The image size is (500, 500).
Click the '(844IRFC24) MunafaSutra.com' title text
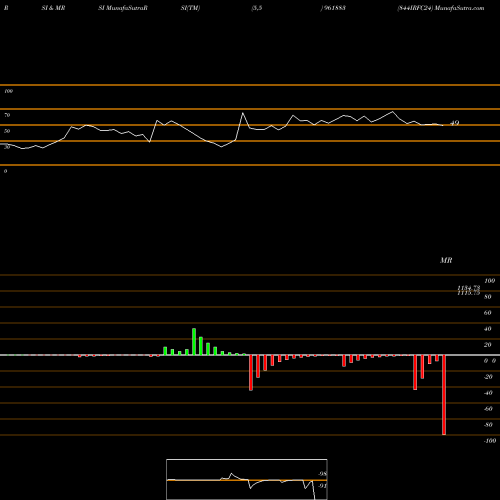coord(441,8)
